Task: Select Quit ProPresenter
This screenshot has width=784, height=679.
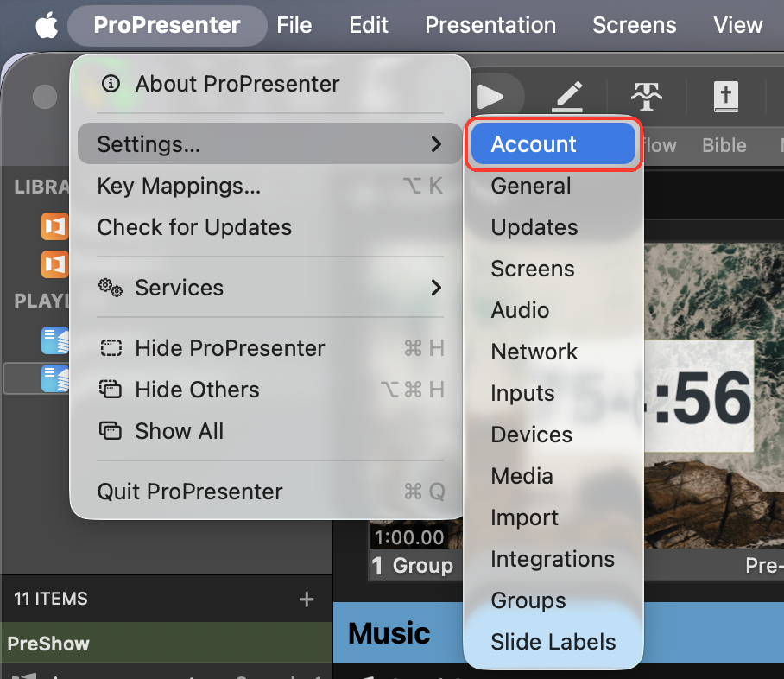Action: pyautogui.click(x=270, y=492)
